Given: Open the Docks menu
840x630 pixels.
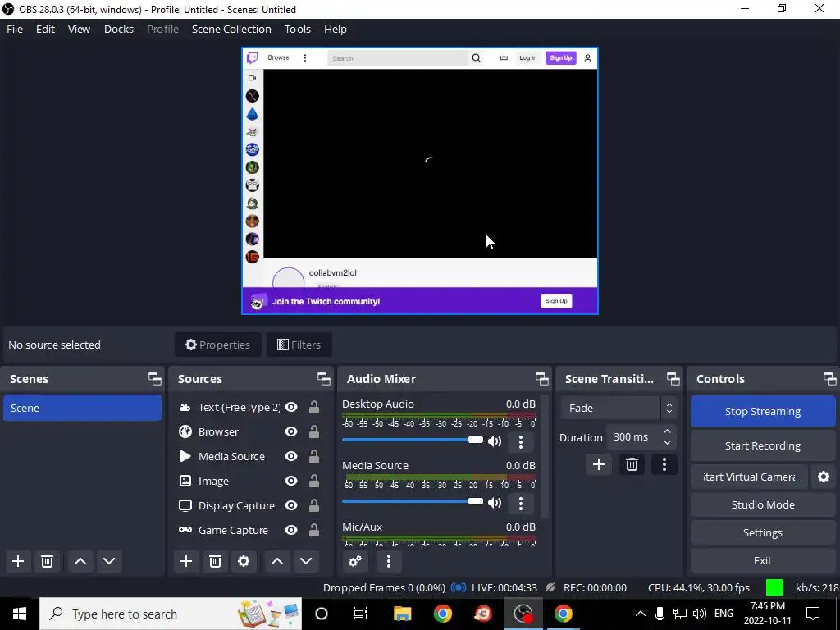Looking at the screenshot, I should (119, 30).
